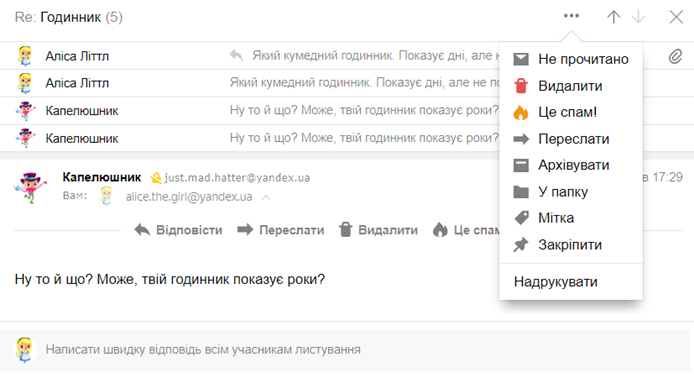This screenshot has width=694, height=378.
Task: Click sender email just.mad.hatter@yandex.ua
Action: coord(237,177)
